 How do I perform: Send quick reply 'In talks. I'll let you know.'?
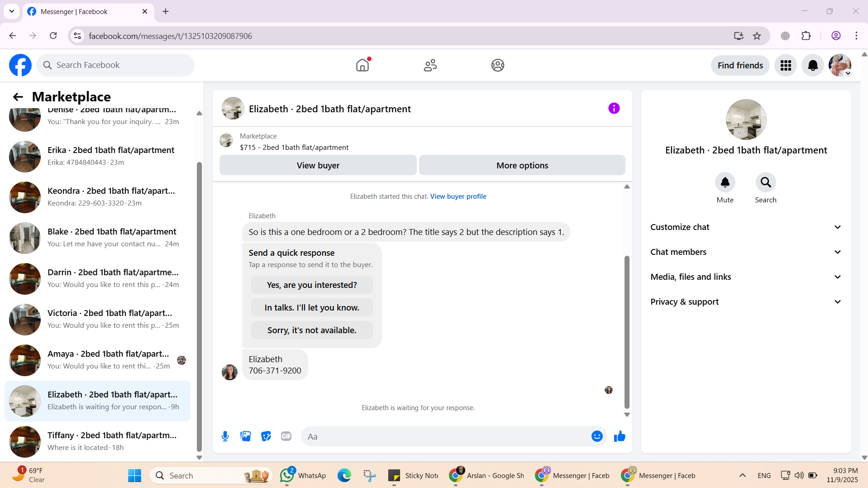point(312,308)
